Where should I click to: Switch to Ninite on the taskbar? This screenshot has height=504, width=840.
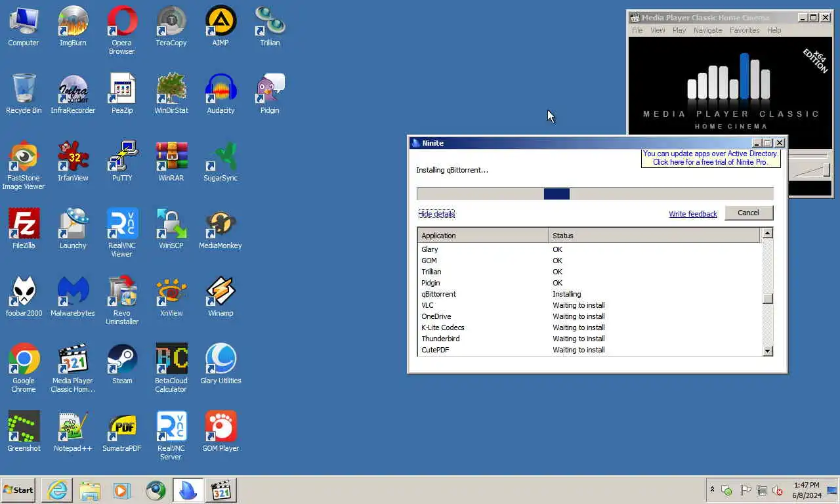[x=188, y=490]
